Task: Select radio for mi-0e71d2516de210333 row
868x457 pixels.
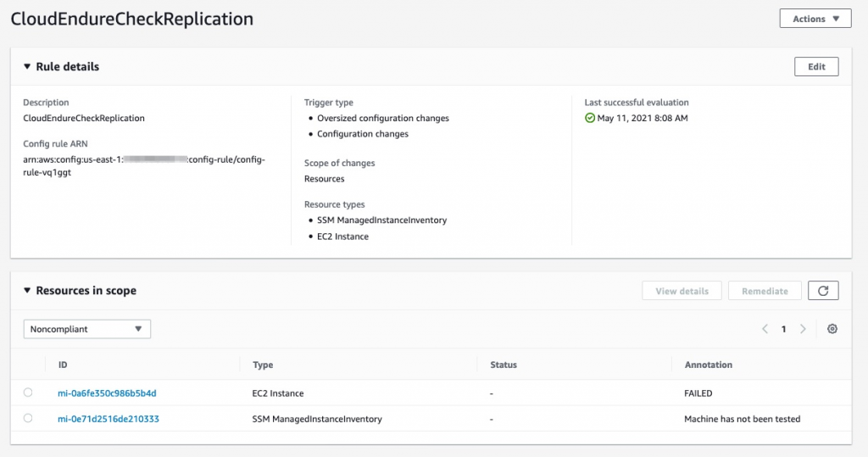Action: point(28,418)
